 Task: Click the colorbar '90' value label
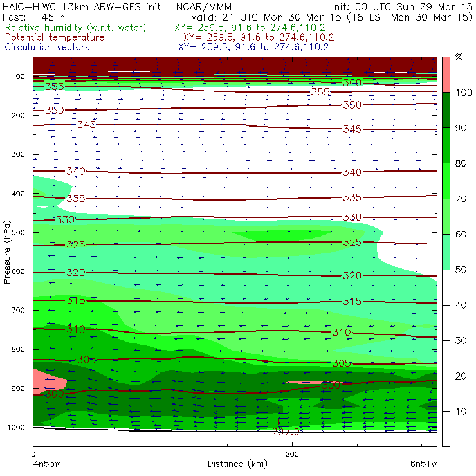(x=461, y=128)
